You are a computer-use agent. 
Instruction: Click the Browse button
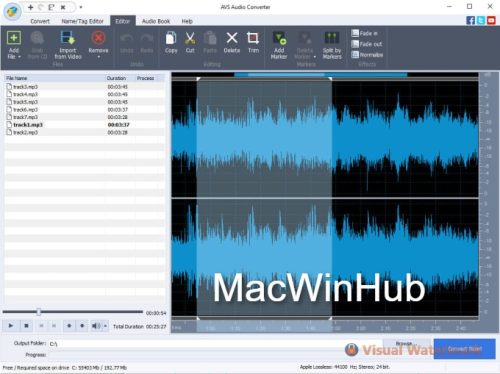tap(404, 343)
